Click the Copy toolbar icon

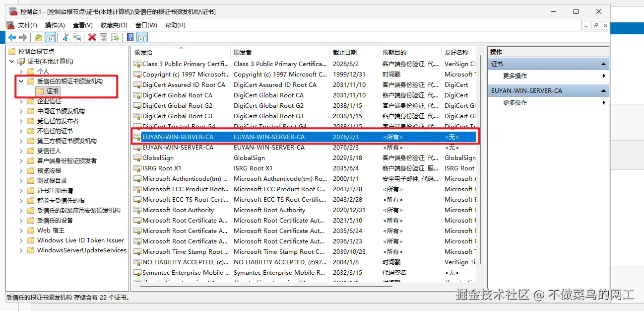77,37
